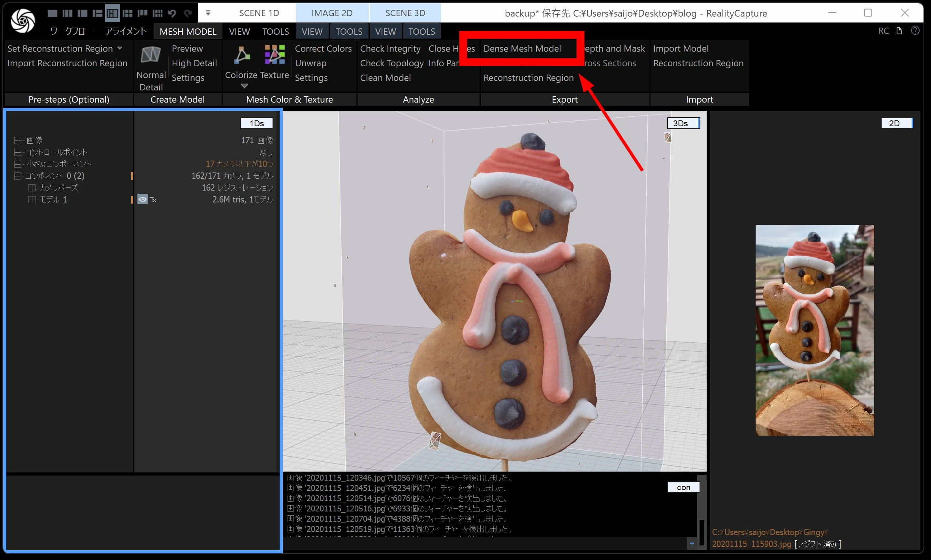Image resolution: width=931 pixels, height=560 pixels.
Task: Toggle the 3Ds view label button
Action: click(x=683, y=123)
